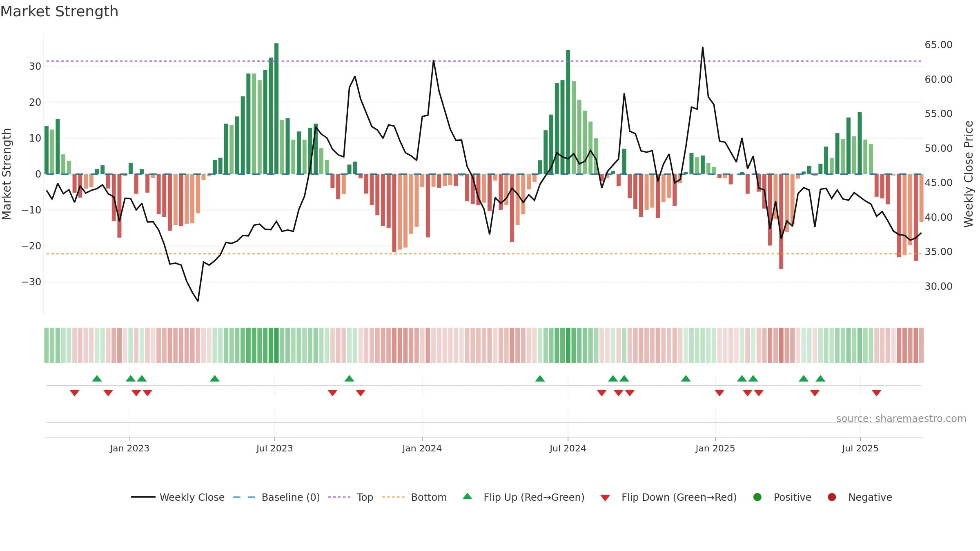980x551 pixels.
Task: Click the tall green bar peak at Jul 2024
Action: pos(568,112)
